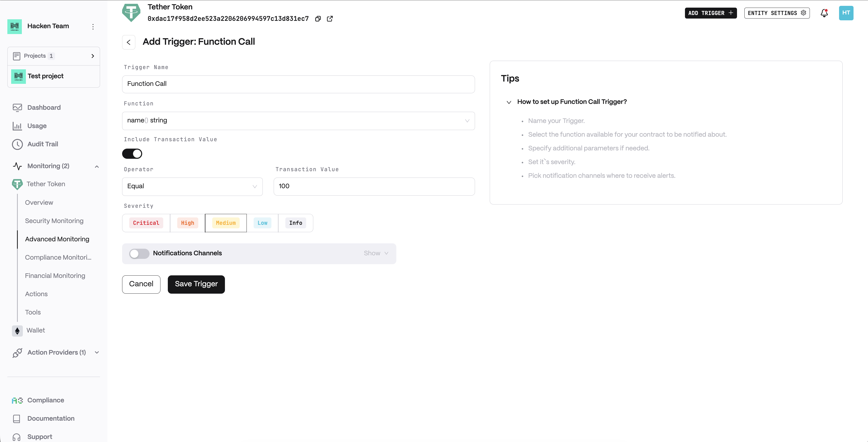Viewport: 868px width, 442px height.
Task: Open the Wallet entity
Action: [35, 330]
